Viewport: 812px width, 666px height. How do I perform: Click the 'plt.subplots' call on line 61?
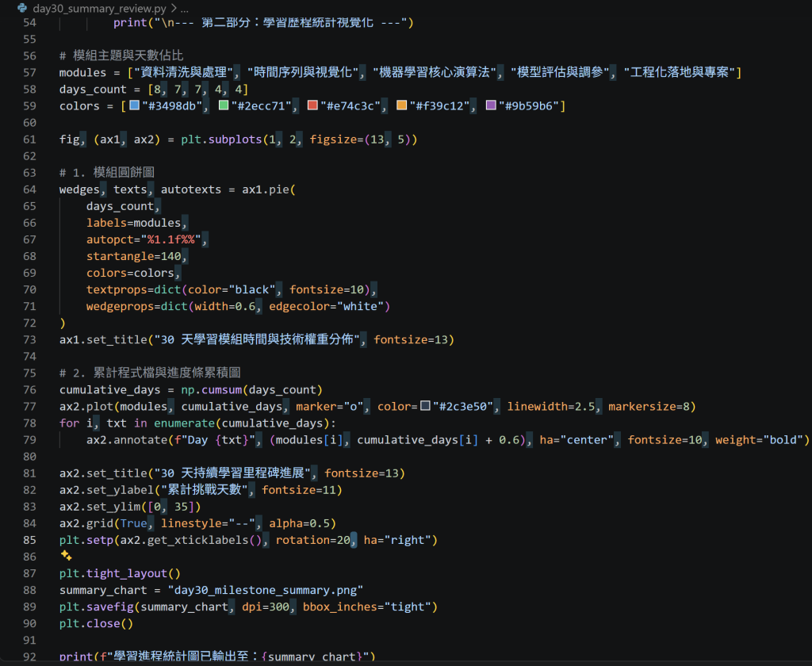(x=221, y=140)
